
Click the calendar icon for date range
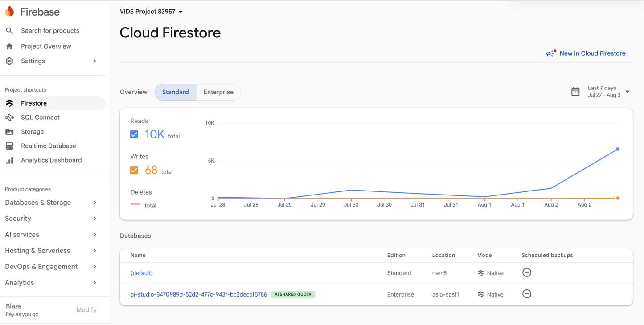click(575, 92)
